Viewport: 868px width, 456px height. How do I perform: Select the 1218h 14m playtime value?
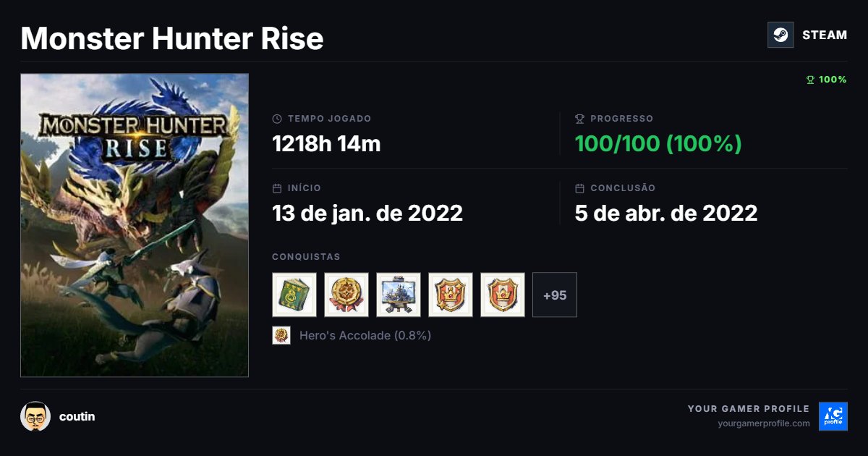click(326, 143)
